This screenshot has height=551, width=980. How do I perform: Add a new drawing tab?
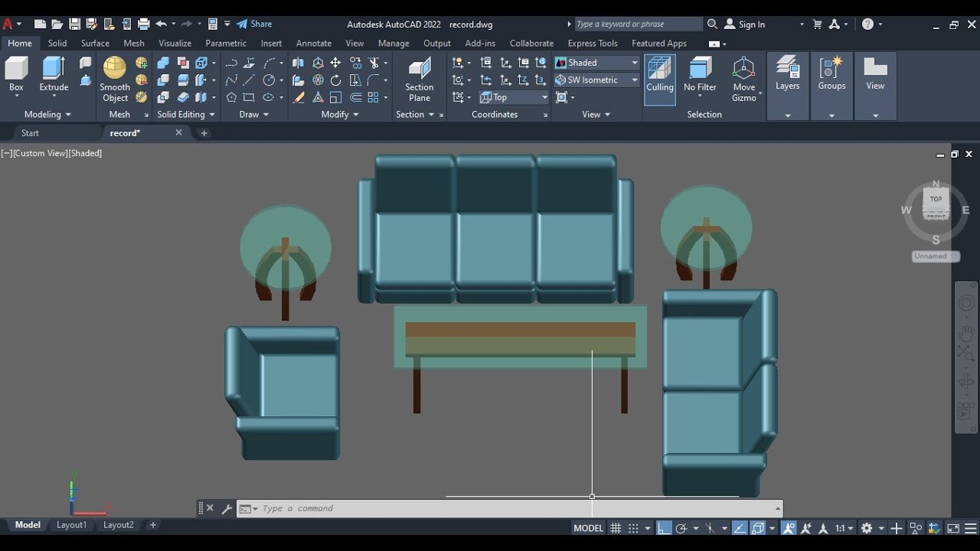204,133
